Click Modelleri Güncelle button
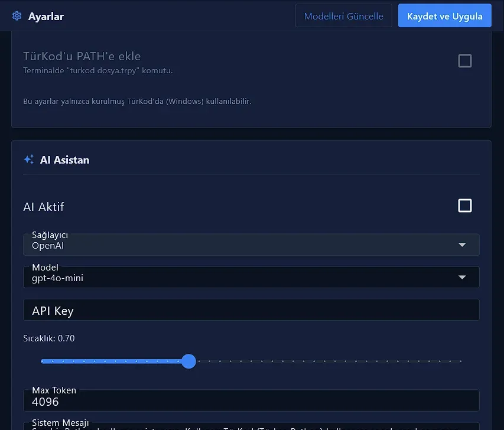This screenshot has height=430, width=504. point(343,16)
